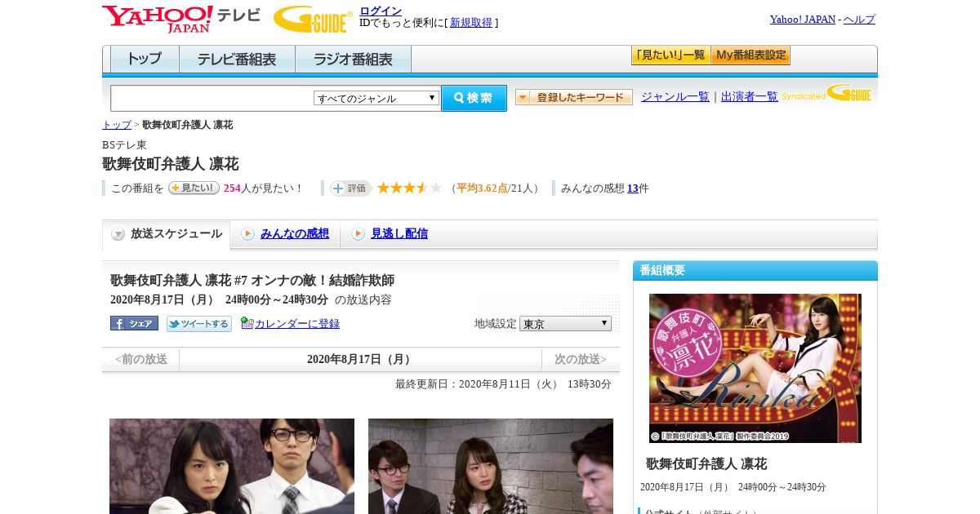Click the 凛花 Rinka program poster image
Screen dimensions: 980x514
tap(755, 368)
